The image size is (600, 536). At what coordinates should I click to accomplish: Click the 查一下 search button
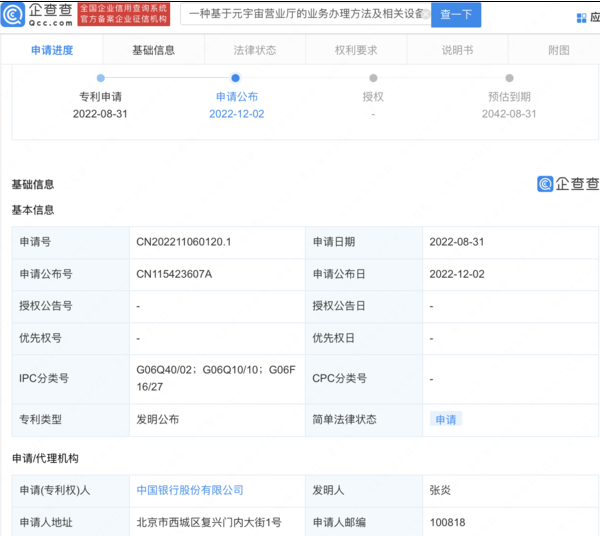[456, 15]
